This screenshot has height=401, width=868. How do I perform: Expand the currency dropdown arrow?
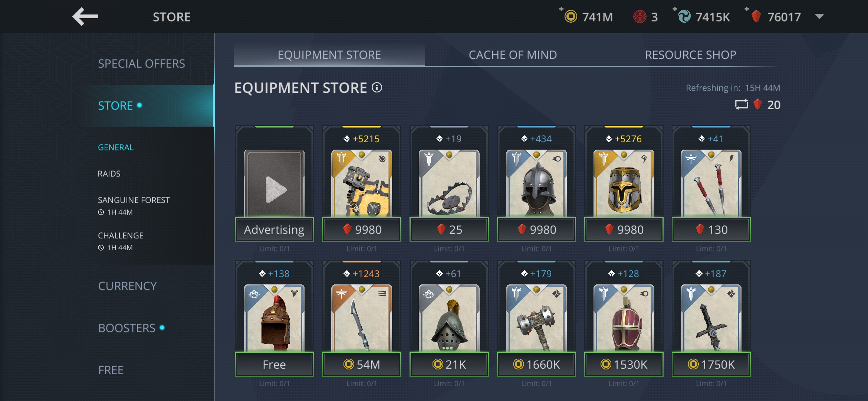point(820,16)
